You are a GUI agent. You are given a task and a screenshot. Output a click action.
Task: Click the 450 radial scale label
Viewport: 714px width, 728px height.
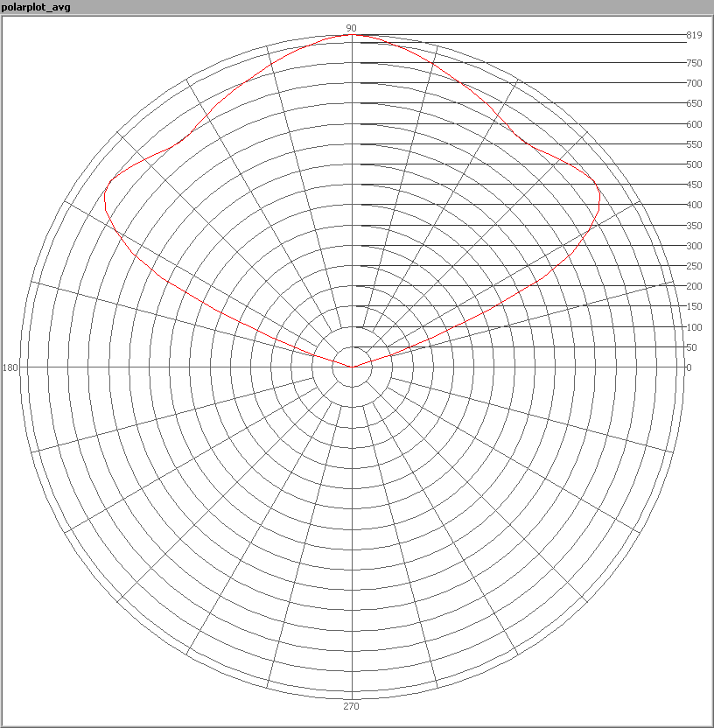[x=694, y=185]
